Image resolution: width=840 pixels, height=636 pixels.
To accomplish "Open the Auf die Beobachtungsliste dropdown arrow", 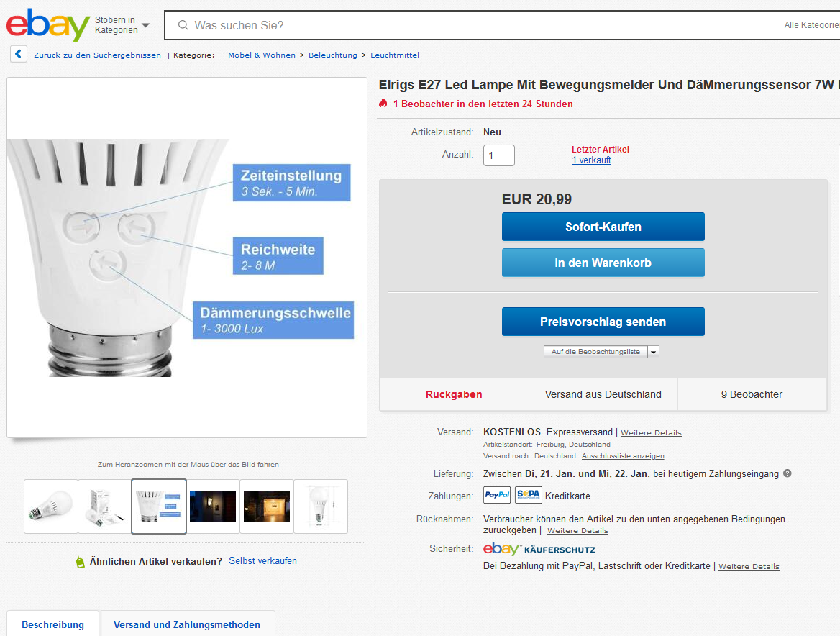I will (x=653, y=352).
